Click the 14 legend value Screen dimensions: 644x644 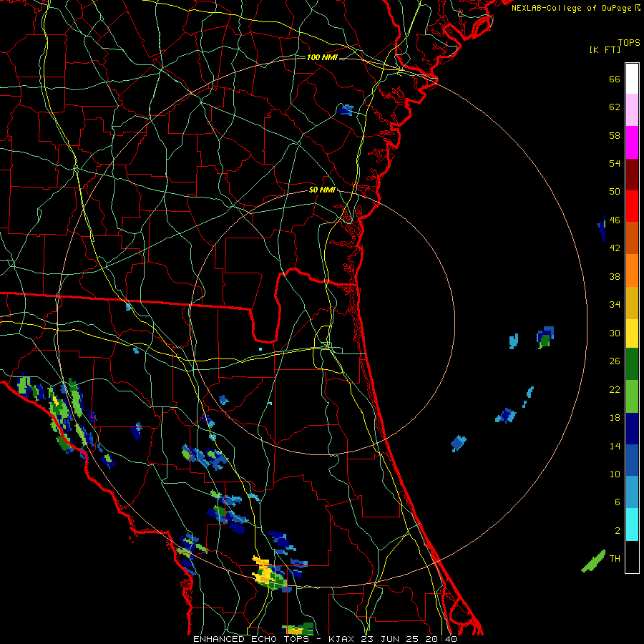click(615, 447)
